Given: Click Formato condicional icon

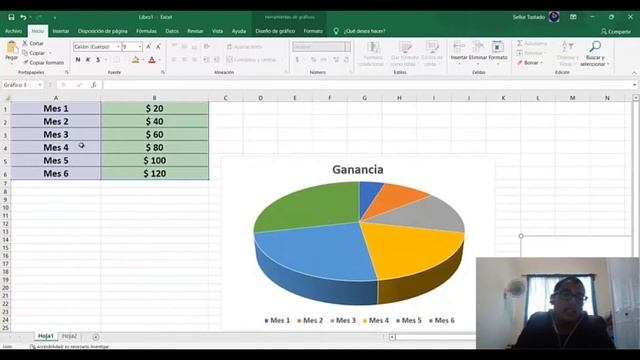Looking at the screenshot, I should click(x=373, y=47).
